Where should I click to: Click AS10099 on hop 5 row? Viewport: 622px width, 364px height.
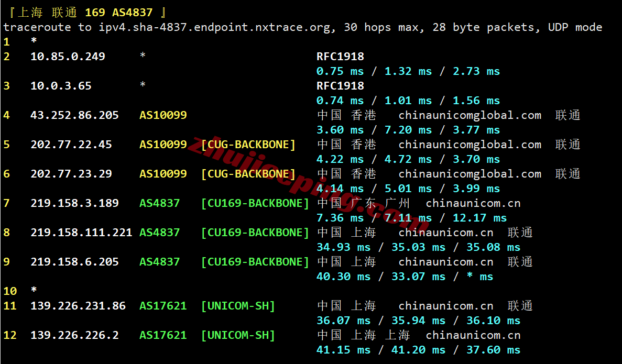coord(163,145)
